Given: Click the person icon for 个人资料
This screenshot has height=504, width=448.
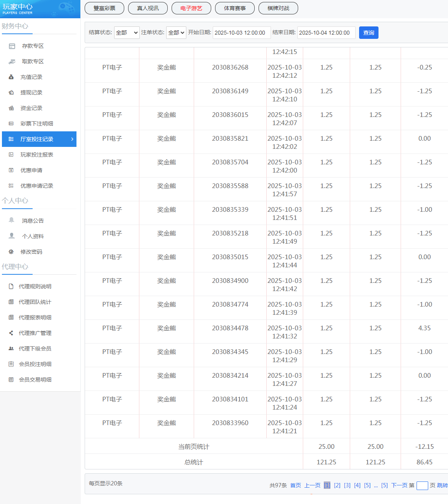Looking at the screenshot, I should [12, 236].
